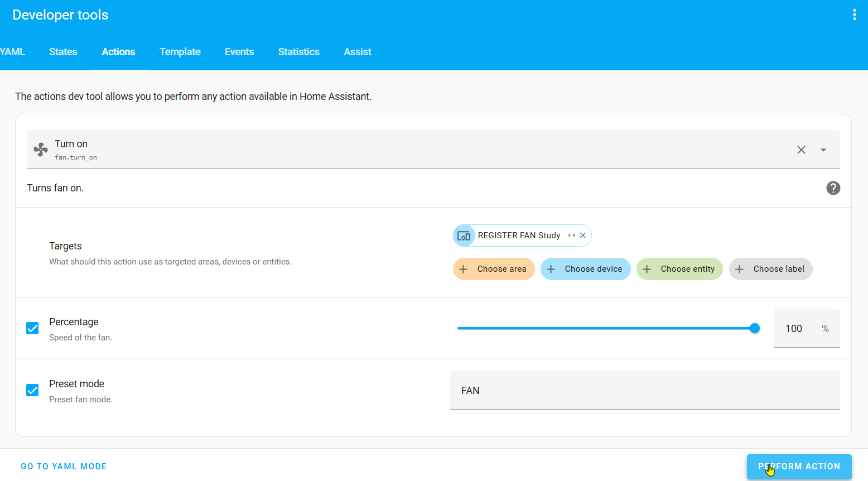Click the fan icon beside Turn on
Image resolution: width=868 pixels, height=481 pixels.
point(41,150)
